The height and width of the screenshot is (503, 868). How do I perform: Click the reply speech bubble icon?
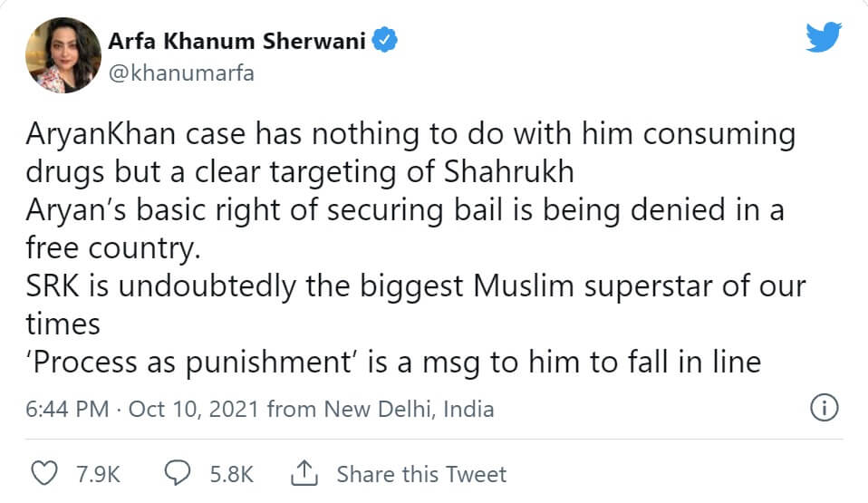[x=176, y=473]
